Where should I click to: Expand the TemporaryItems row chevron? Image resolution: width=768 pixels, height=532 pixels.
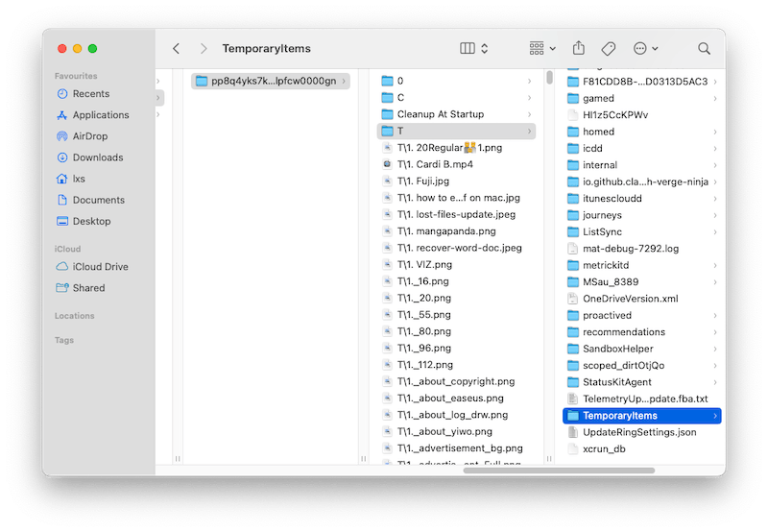click(x=715, y=416)
